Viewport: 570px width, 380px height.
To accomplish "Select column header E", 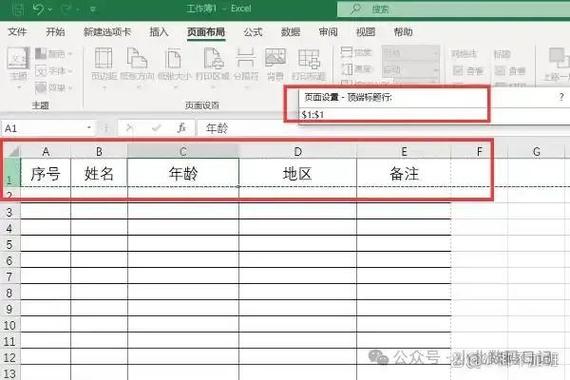I will click(x=404, y=151).
